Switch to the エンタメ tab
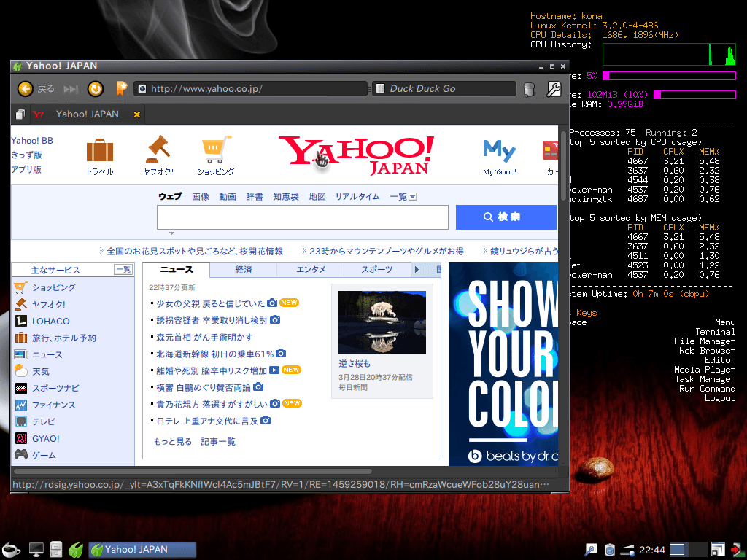 coord(311,270)
